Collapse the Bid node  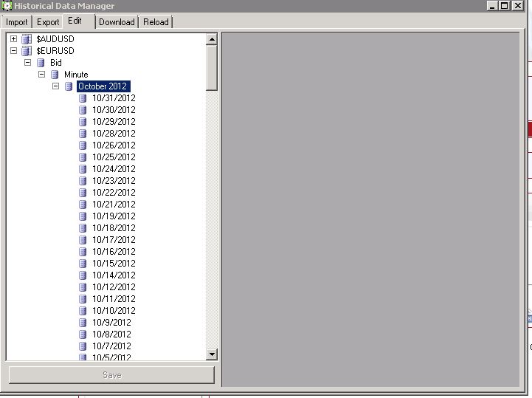[x=28, y=63]
